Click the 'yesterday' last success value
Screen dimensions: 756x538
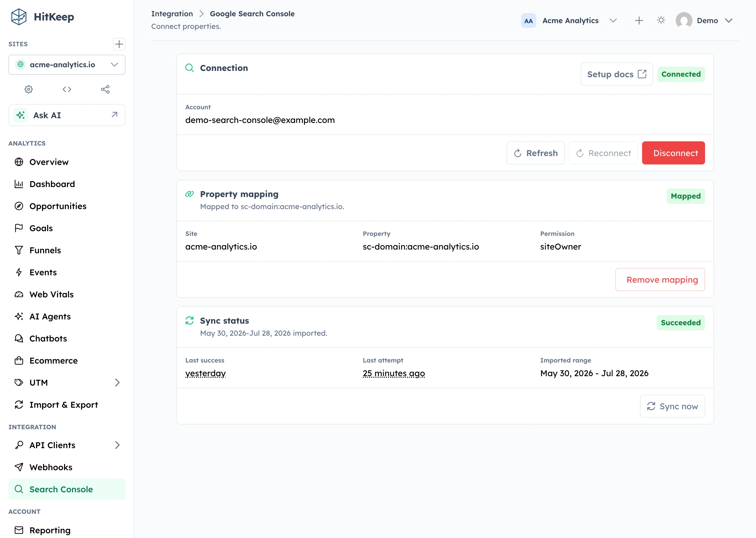(206, 373)
